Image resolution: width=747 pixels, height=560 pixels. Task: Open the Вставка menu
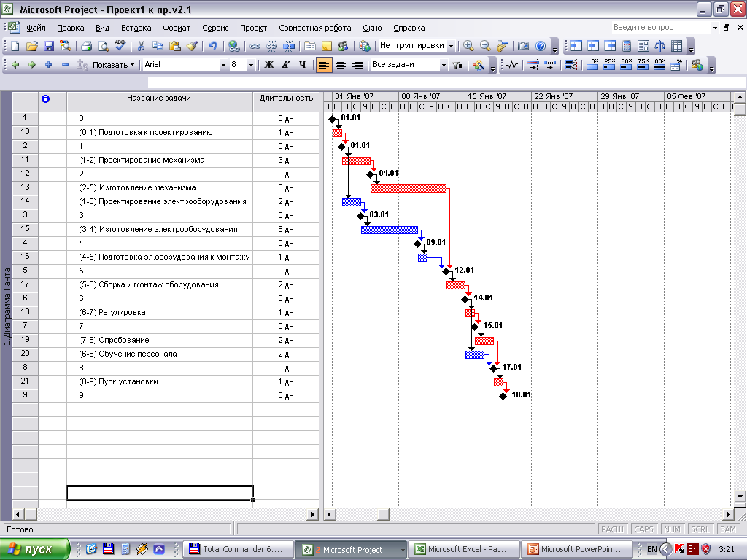click(x=136, y=28)
